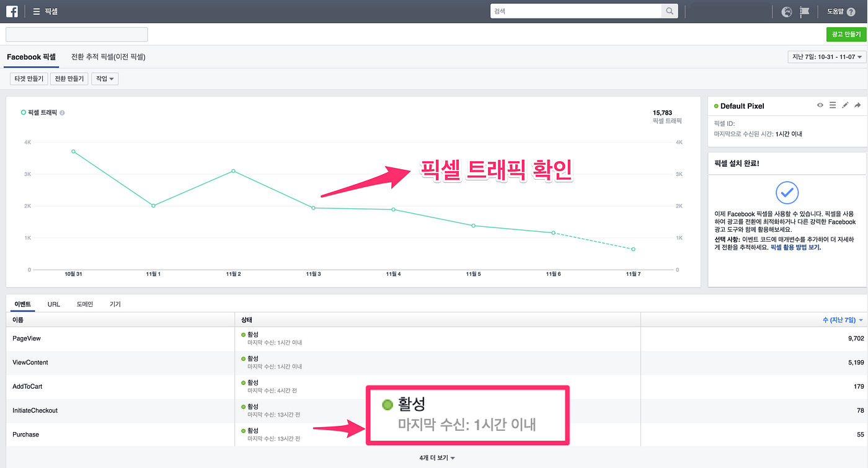Image resolution: width=868 pixels, height=468 pixels.
Task: Click the 픽셀 트래픽 legend label
Action: [x=42, y=113]
